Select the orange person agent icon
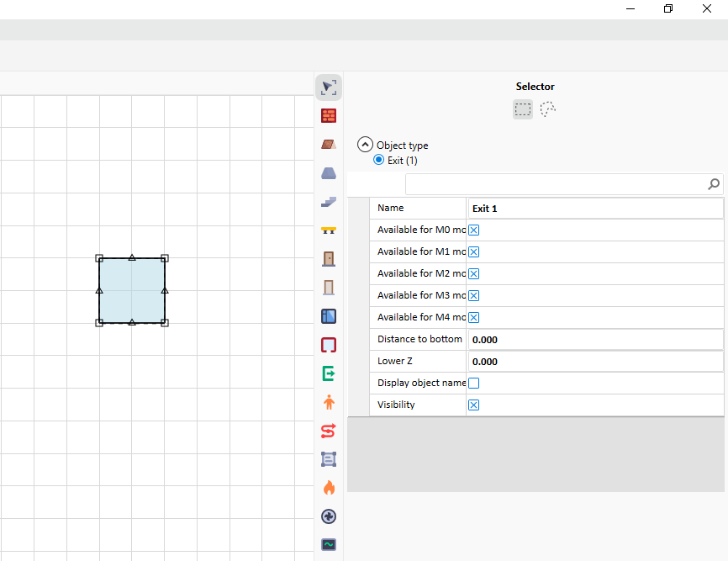The image size is (728, 561). pyautogui.click(x=329, y=402)
